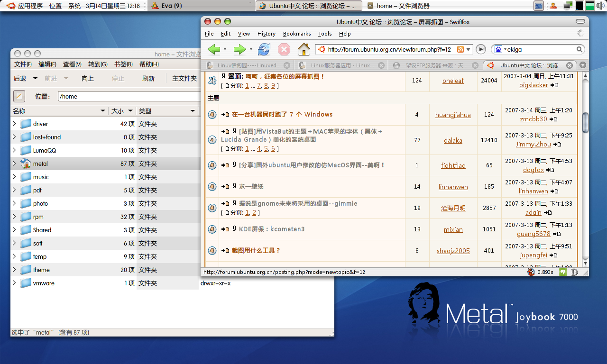Open the Back button history dropdown arrow

point(225,49)
